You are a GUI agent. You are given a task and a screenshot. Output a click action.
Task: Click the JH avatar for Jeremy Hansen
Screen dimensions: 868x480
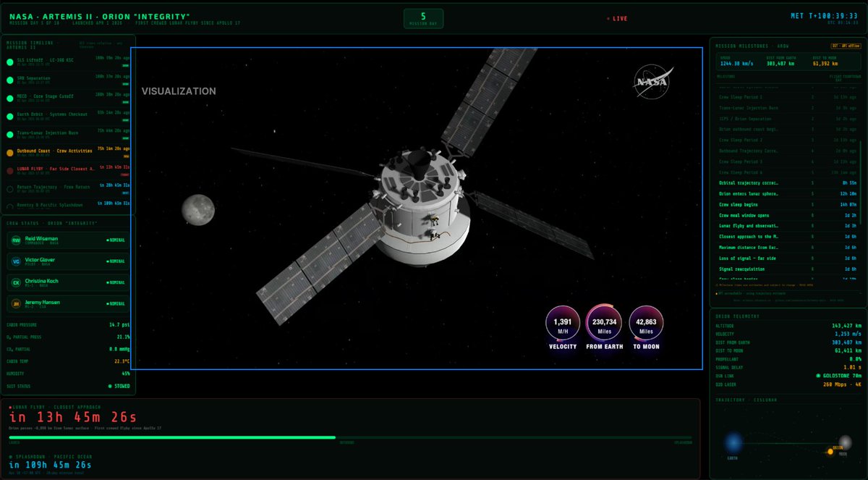tap(15, 304)
